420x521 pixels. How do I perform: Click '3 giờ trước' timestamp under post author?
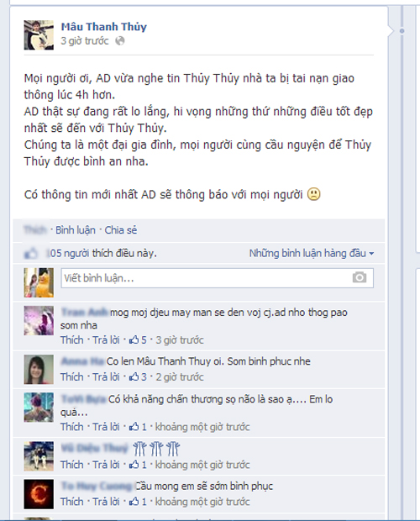point(85,41)
